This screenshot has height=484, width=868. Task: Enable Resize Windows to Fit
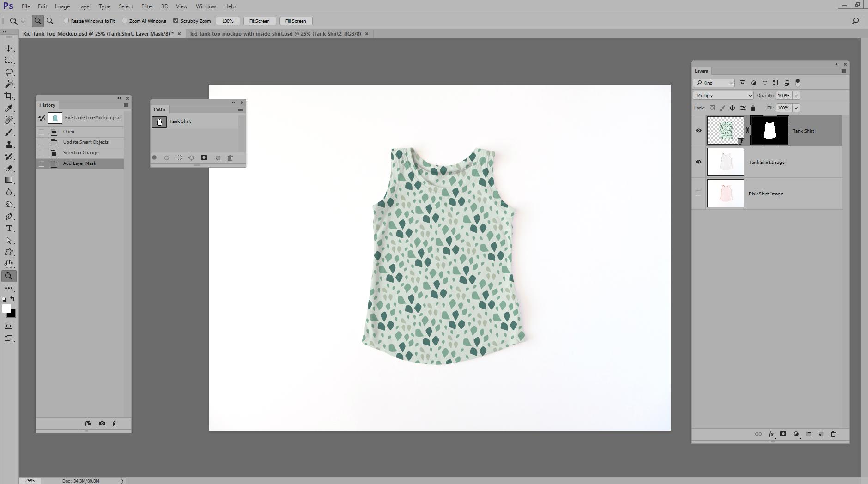coord(66,21)
